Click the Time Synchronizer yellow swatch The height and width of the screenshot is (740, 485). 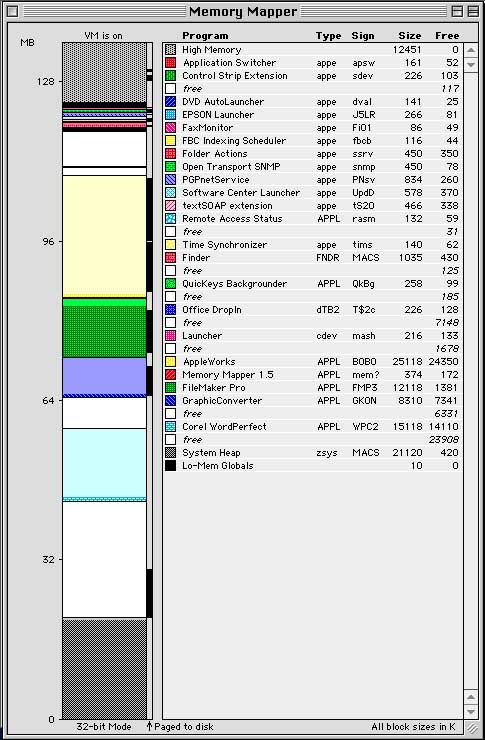170,244
